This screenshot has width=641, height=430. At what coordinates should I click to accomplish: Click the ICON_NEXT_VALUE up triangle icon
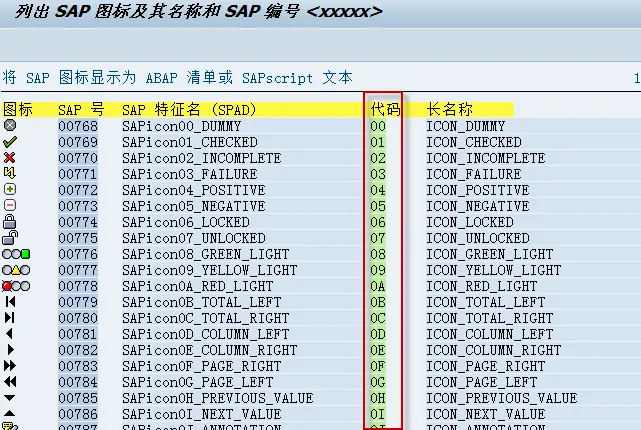[9, 413]
